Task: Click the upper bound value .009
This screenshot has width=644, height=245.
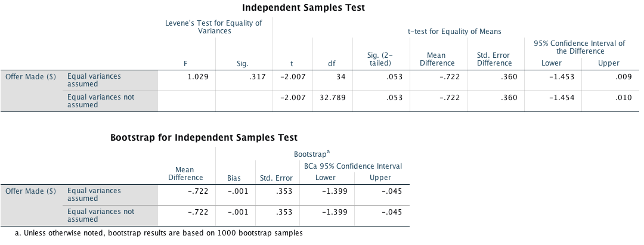Action: pyautogui.click(x=623, y=76)
